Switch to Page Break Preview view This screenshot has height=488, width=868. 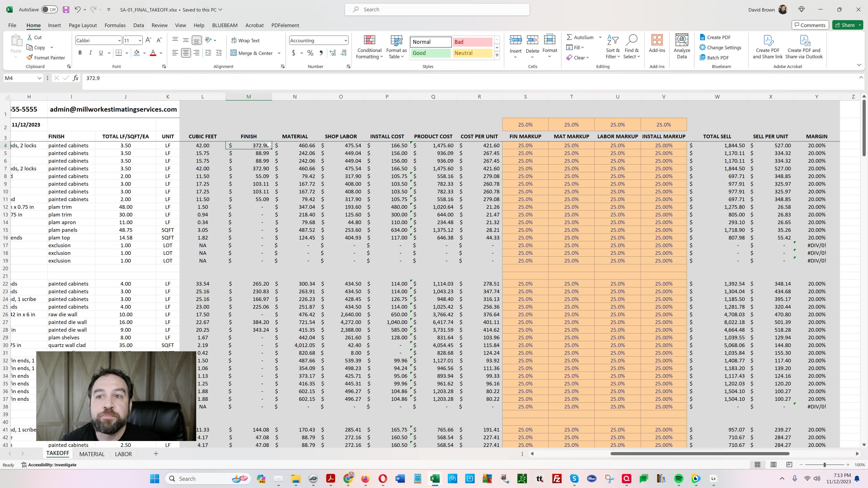pos(789,465)
